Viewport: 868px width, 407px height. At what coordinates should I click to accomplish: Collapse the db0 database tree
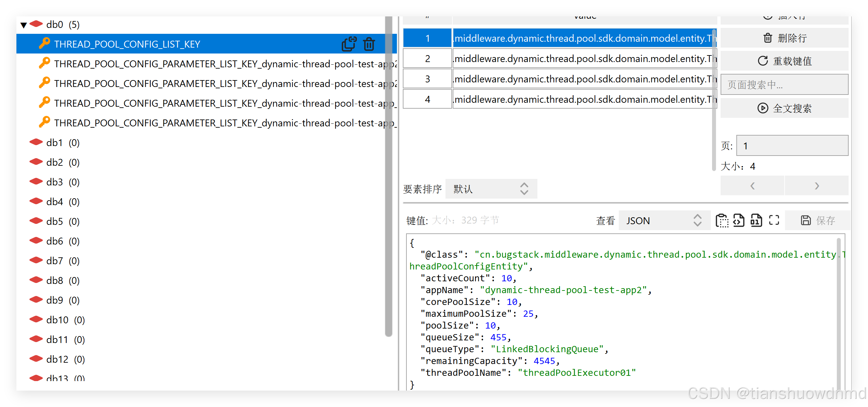pos(24,25)
